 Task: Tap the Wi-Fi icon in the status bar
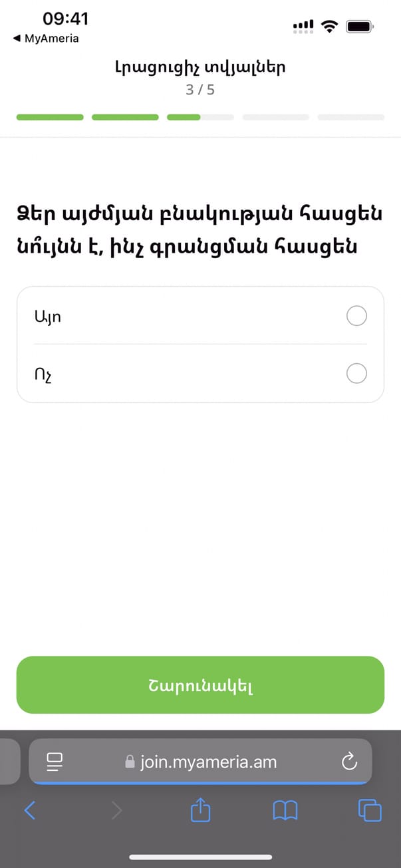click(329, 27)
